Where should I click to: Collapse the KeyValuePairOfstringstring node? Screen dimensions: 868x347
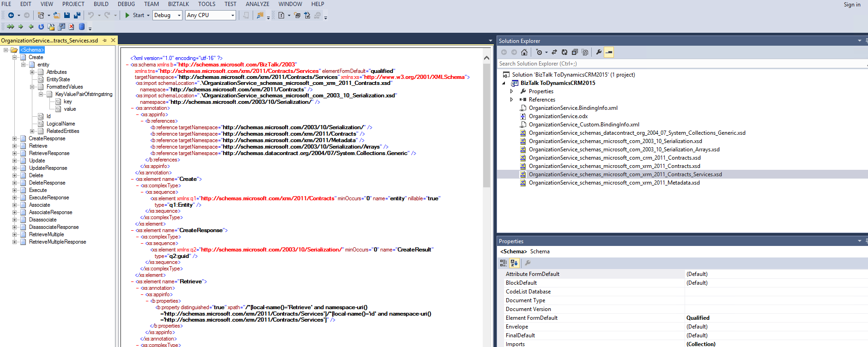coord(41,94)
